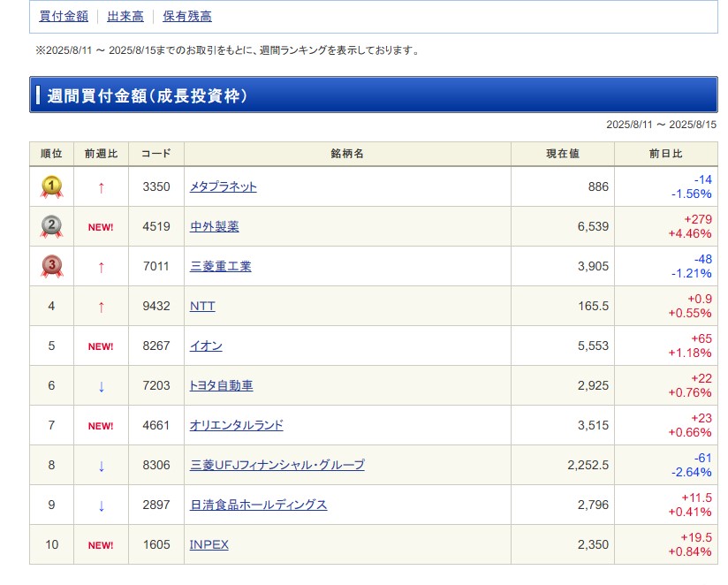728x585 pixels.
Task: Select stock code 7203
Action: pyautogui.click(x=156, y=386)
